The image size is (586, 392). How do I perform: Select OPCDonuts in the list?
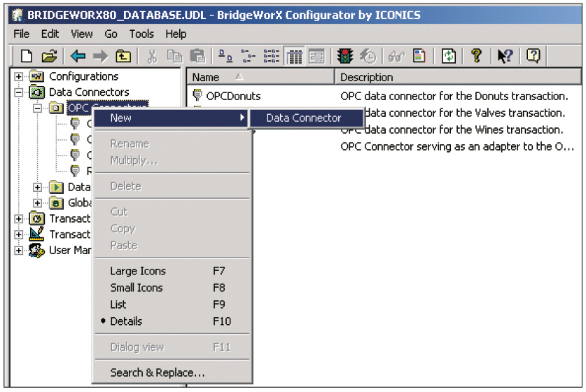point(233,96)
